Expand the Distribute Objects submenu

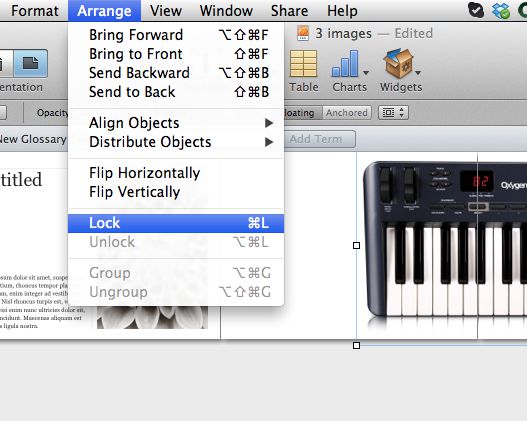click(x=176, y=142)
